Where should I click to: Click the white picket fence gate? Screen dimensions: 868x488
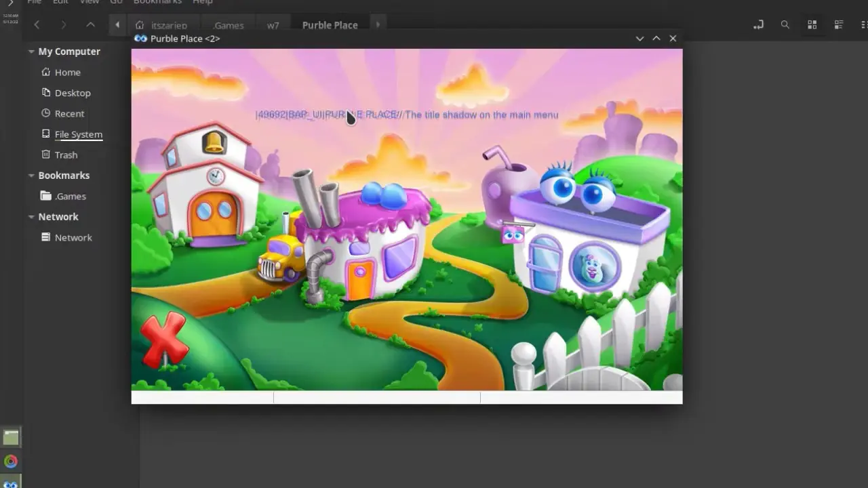pyautogui.click(x=599, y=378)
